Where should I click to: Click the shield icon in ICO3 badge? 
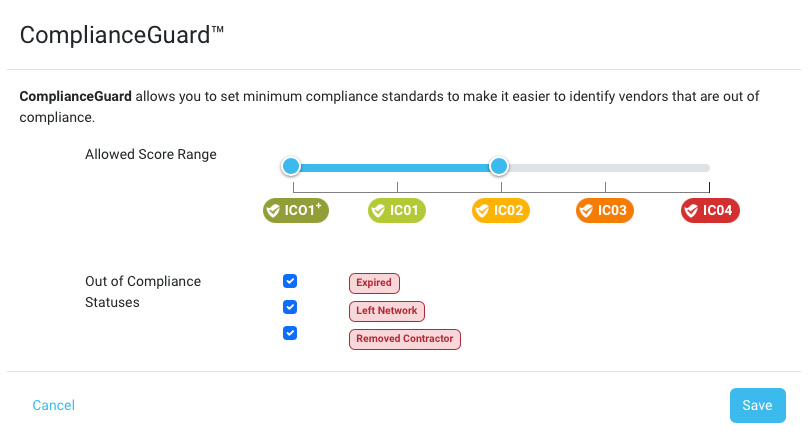[586, 211]
